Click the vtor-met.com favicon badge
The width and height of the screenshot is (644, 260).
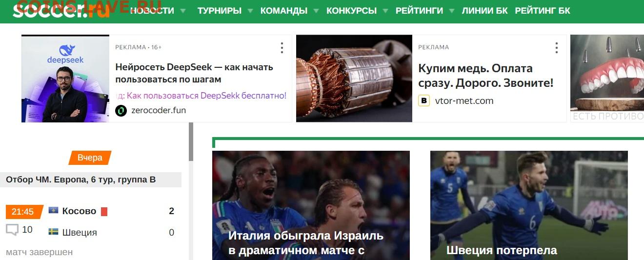(x=424, y=101)
